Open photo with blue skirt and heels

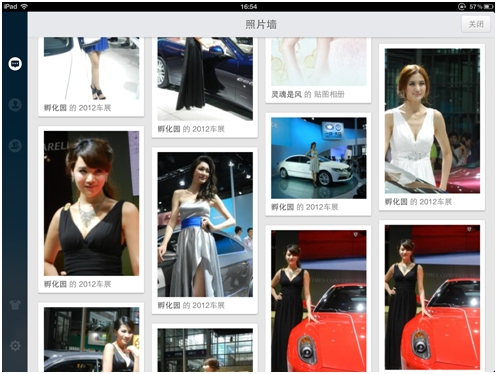pos(91,68)
